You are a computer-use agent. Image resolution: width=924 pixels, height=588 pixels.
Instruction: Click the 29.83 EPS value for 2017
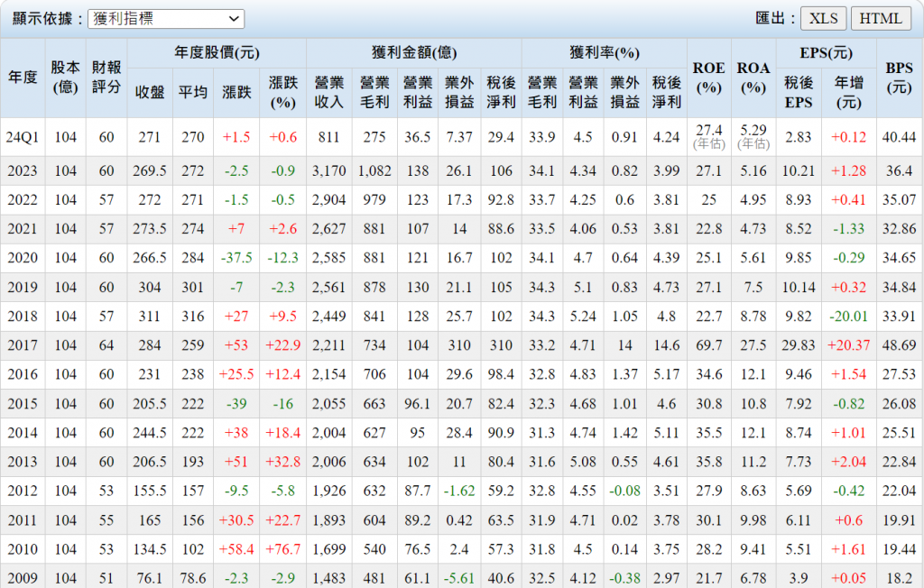click(x=799, y=345)
